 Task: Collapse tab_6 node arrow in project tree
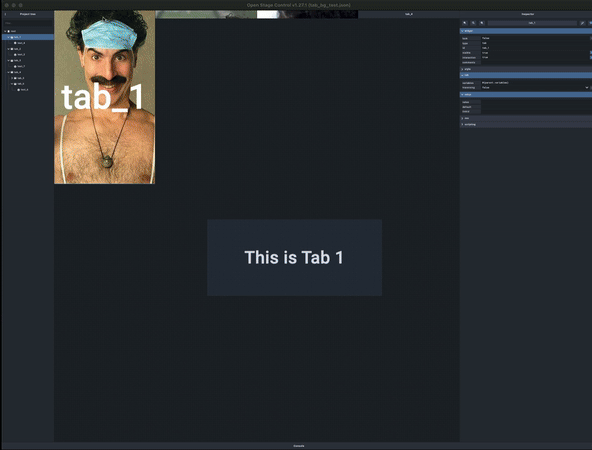[12, 84]
